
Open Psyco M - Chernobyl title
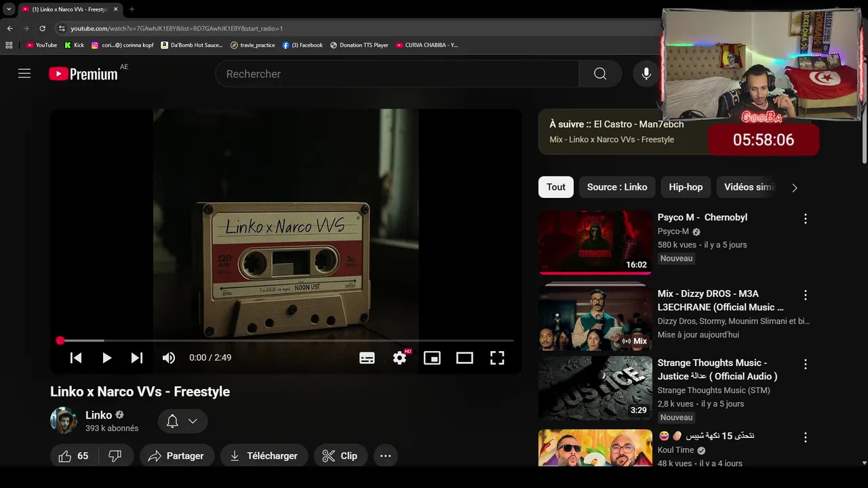(703, 218)
